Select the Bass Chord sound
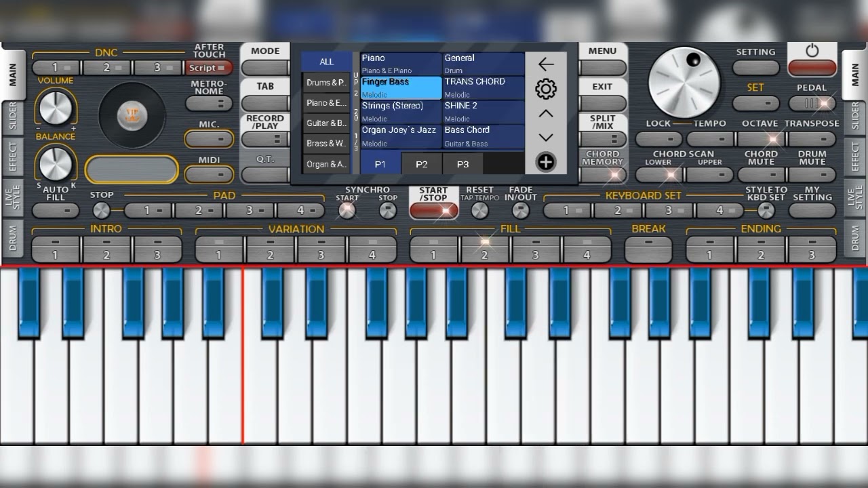 click(484, 136)
